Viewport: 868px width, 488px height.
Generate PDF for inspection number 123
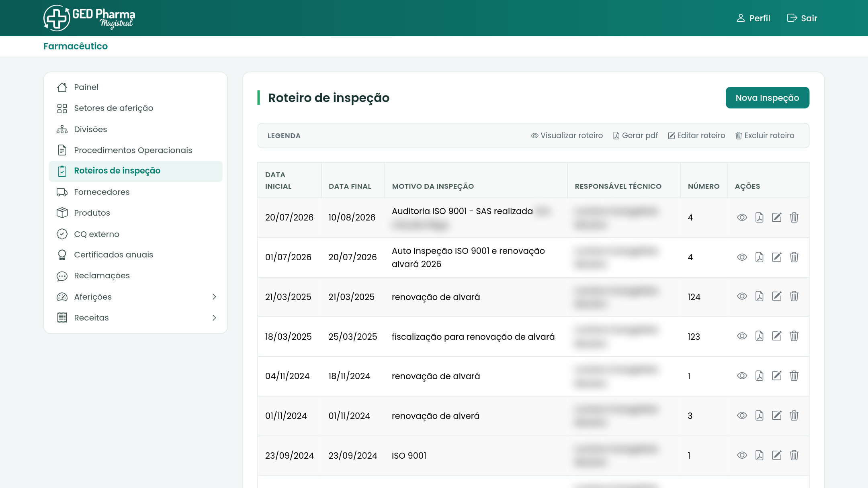coord(759,336)
